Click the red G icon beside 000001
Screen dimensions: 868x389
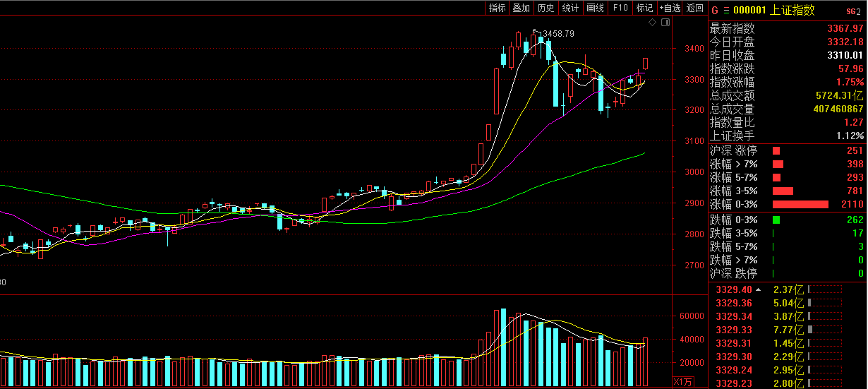[714, 10]
